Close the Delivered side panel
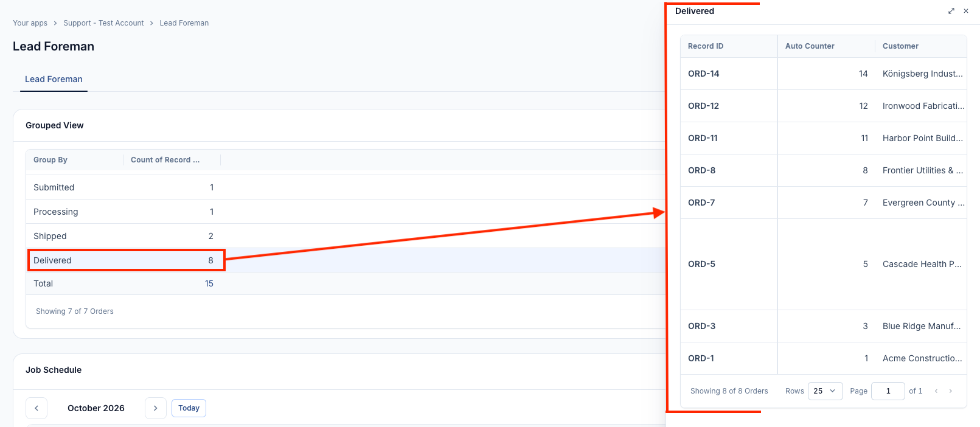980x427 pixels. [x=966, y=11]
